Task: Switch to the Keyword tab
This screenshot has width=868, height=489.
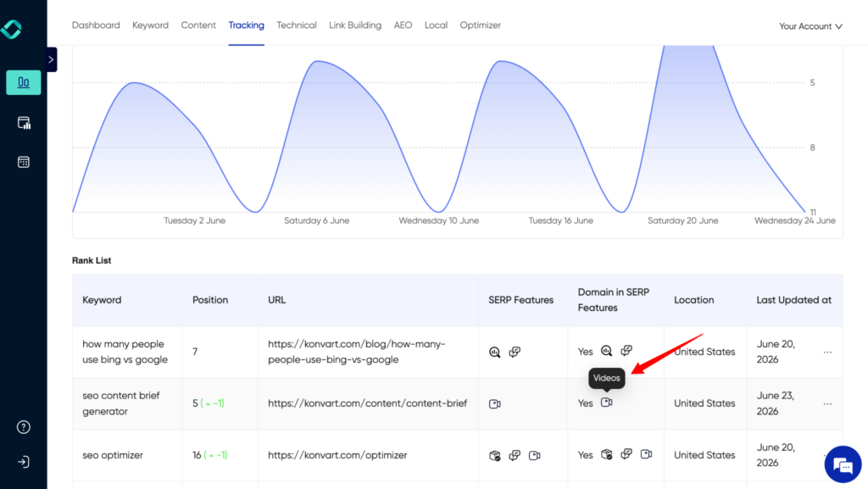Action: [150, 25]
